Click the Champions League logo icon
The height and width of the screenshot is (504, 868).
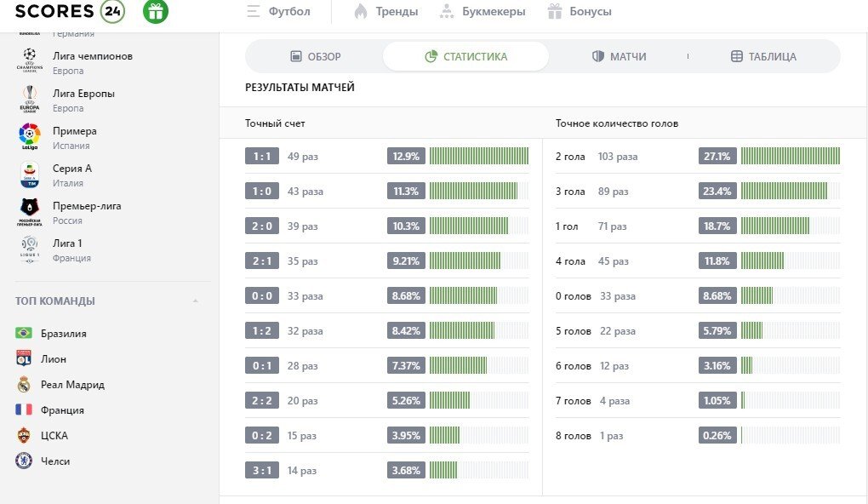click(30, 60)
